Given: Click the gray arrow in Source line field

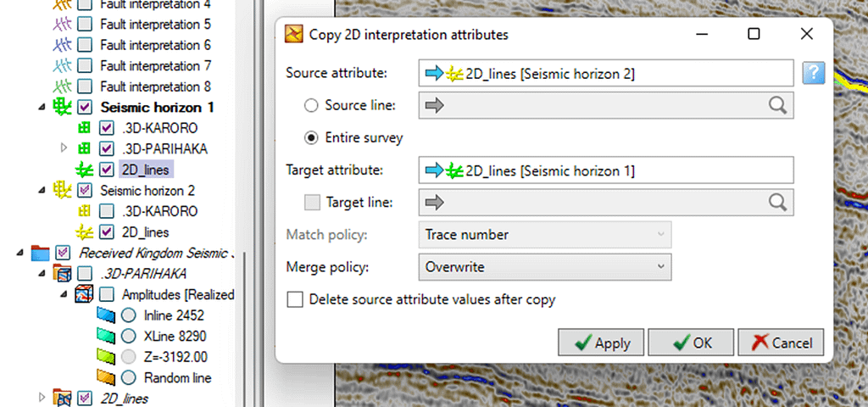Looking at the screenshot, I should pyautogui.click(x=435, y=105).
